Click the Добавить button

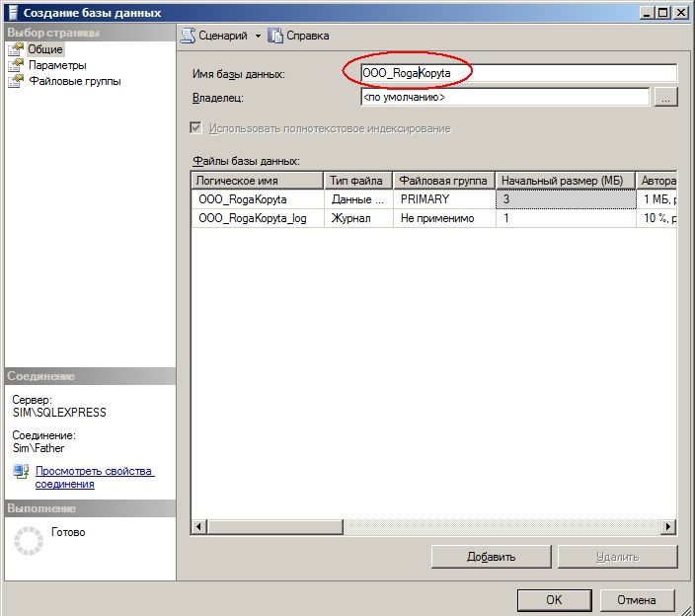491,557
